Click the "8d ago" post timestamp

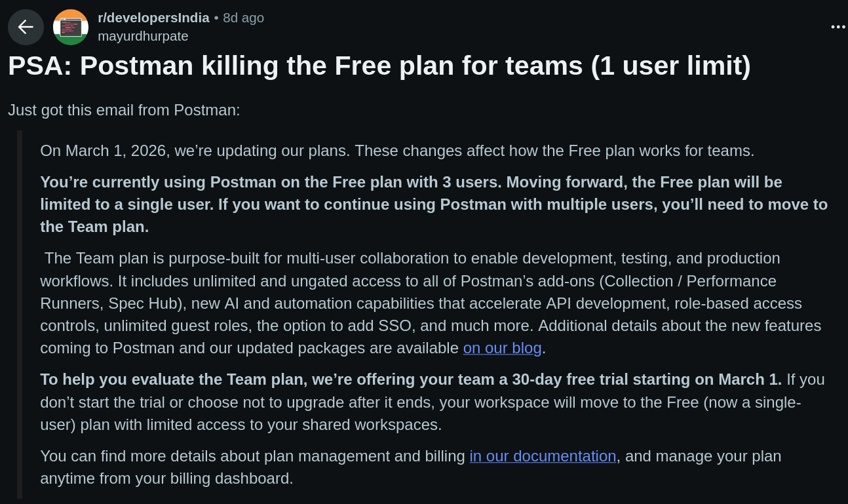pos(243,18)
